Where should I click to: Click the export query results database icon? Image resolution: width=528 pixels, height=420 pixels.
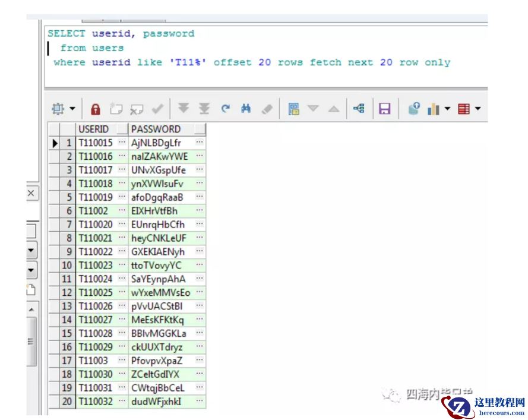[x=414, y=109]
